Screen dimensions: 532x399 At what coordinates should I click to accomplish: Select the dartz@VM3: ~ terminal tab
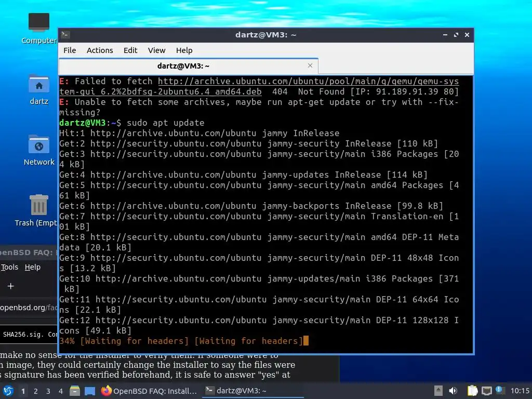(188, 66)
